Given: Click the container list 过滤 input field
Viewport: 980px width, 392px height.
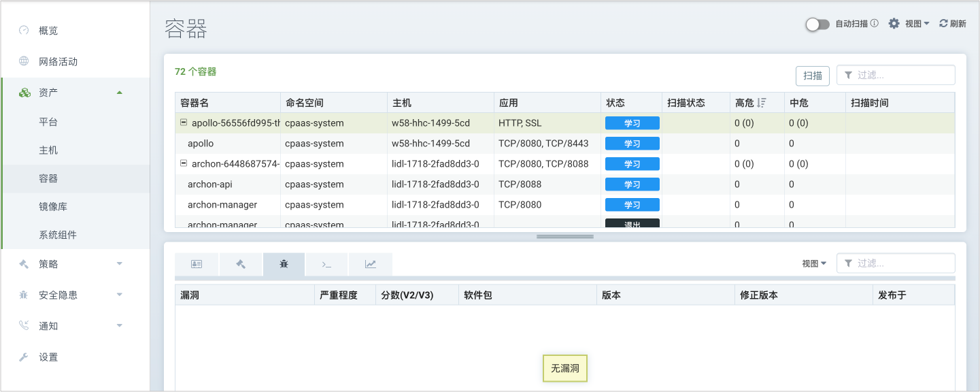Looking at the screenshot, I should 902,76.
